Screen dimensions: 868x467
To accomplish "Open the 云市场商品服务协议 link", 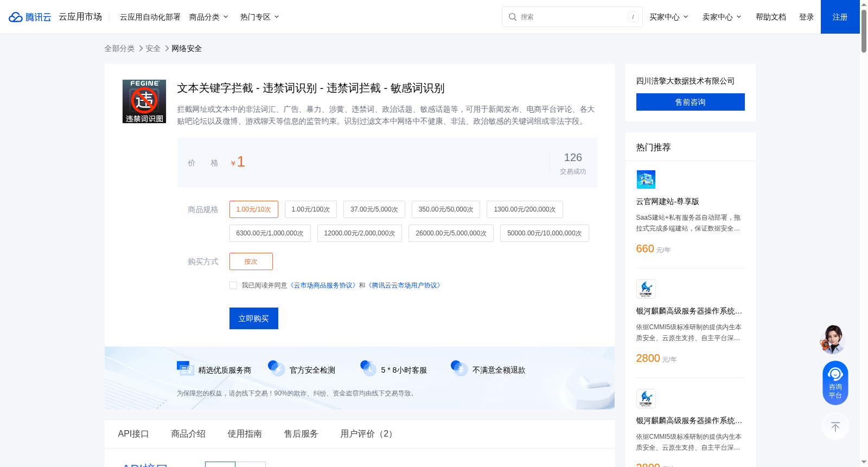I will (x=323, y=285).
